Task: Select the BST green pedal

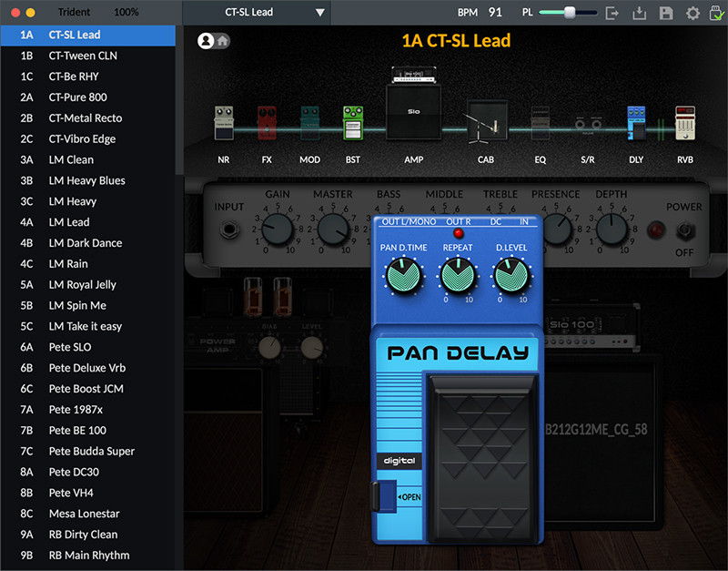Action: [x=352, y=124]
